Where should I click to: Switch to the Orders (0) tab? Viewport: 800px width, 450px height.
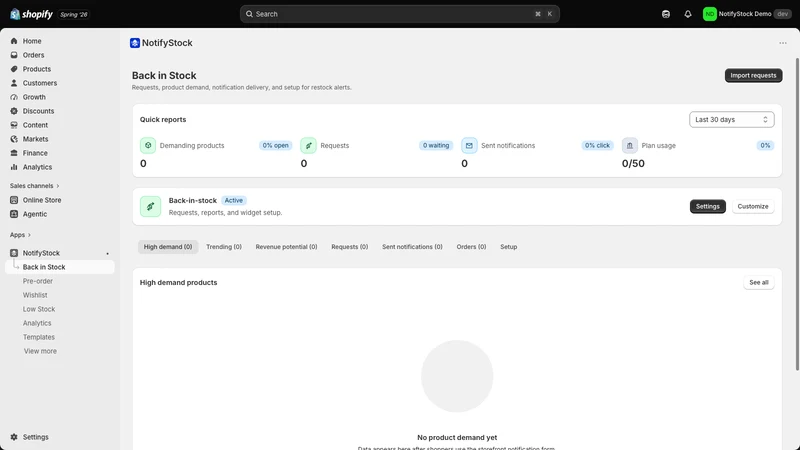point(471,247)
